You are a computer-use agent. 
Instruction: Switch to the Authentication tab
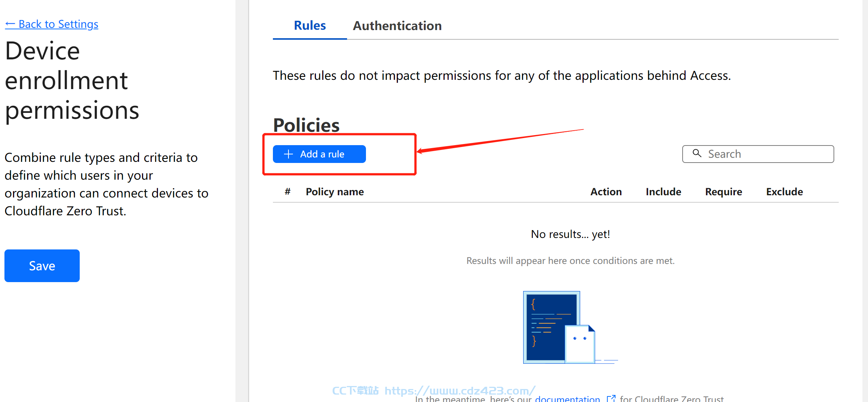(x=397, y=26)
